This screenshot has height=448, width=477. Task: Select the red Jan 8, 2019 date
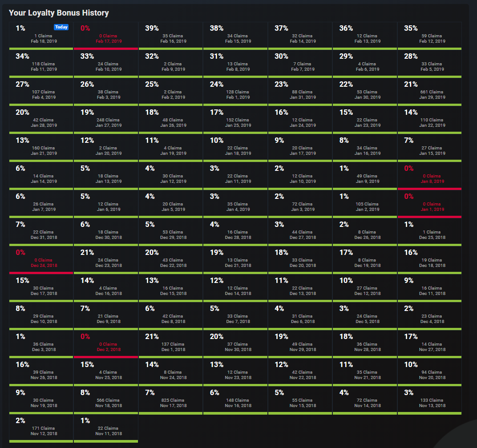[433, 181]
